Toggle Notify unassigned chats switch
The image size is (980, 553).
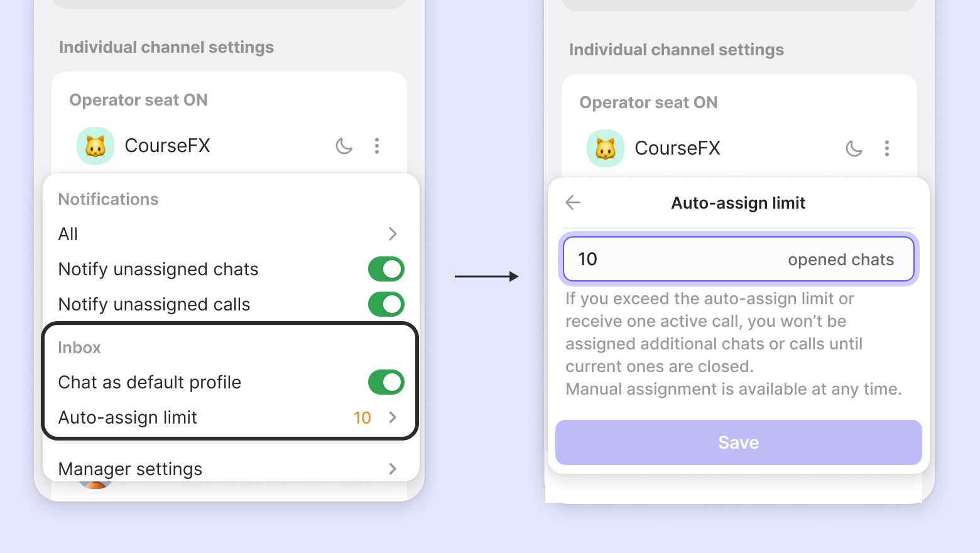[x=386, y=269]
